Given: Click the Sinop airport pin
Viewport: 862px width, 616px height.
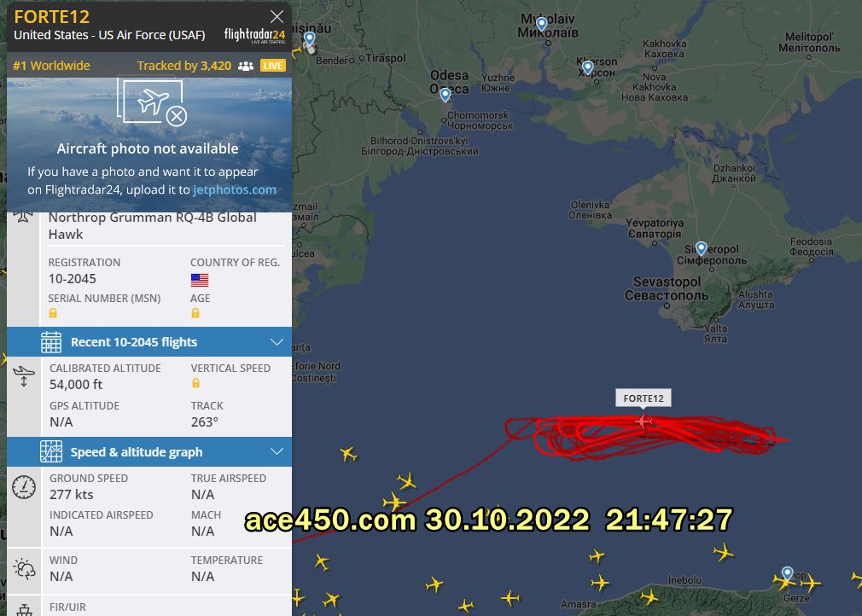Looking at the screenshot, I should [x=787, y=574].
